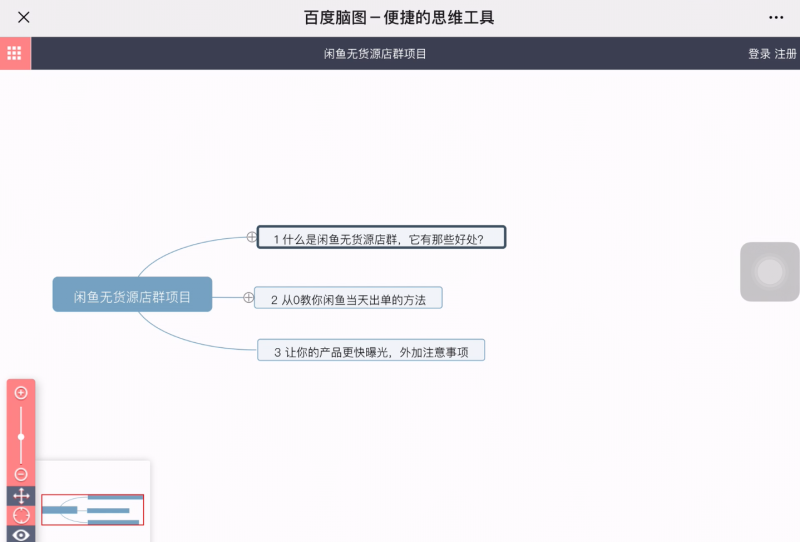The width and height of the screenshot is (800, 542).
Task: Select the root node 闲鱼无货源店群项目
Action: coord(132,295)
